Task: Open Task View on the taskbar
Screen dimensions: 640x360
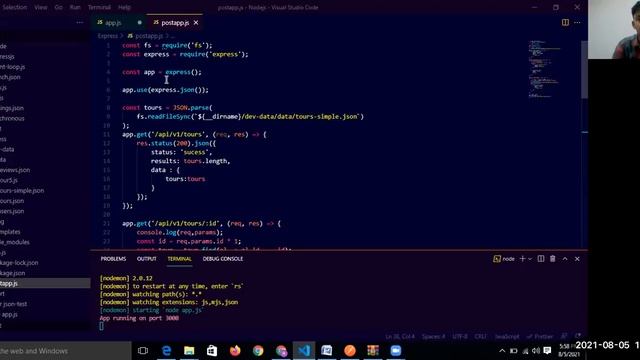Action: pos(143,351)
